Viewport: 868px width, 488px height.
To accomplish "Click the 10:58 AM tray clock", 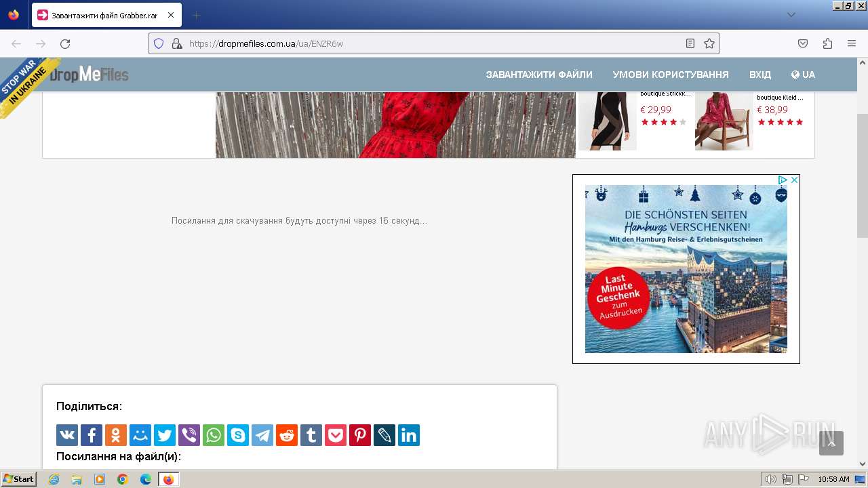I will coord(833,479).
